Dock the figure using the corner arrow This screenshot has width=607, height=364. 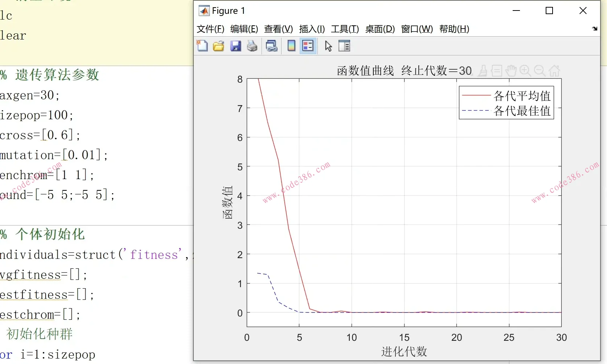[x=595, y=29]
